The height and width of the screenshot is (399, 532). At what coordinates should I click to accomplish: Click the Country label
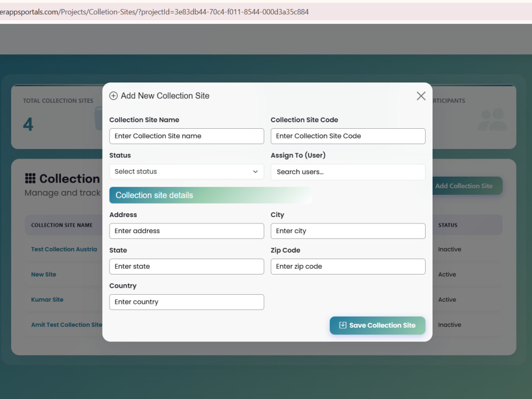pyautogui.click(x=123, y=286)
